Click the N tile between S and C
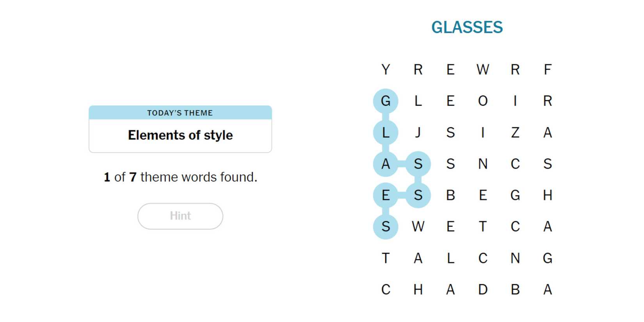644x322 pixels. click(483, 164)
